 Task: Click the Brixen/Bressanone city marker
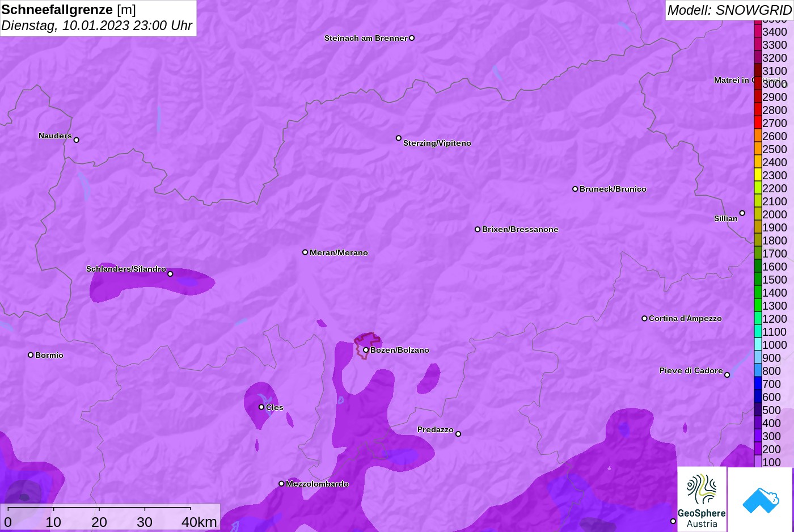coord(478,229)
